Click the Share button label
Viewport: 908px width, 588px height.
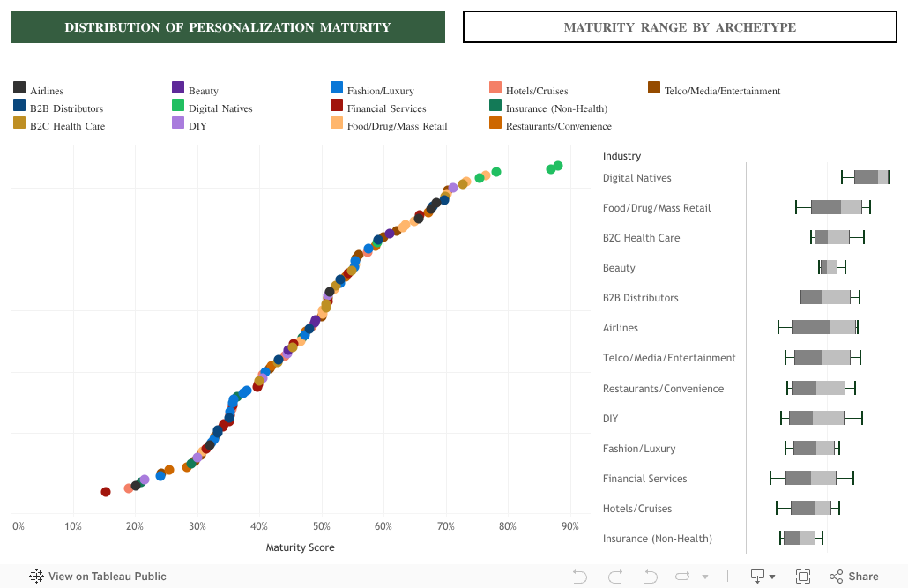[x=863, y=577]
